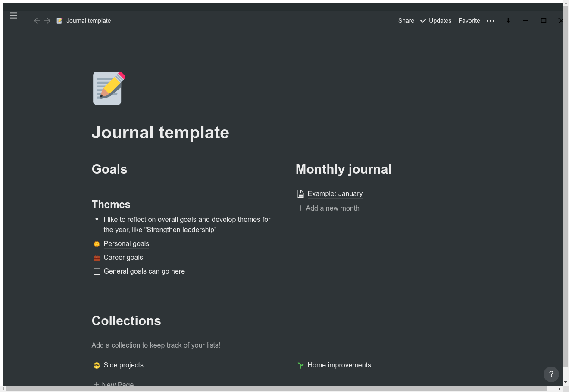Screen dimensions: 569x392
Task: Click the smiley emoji beside Side projects
Action: (x=97, y=365)
